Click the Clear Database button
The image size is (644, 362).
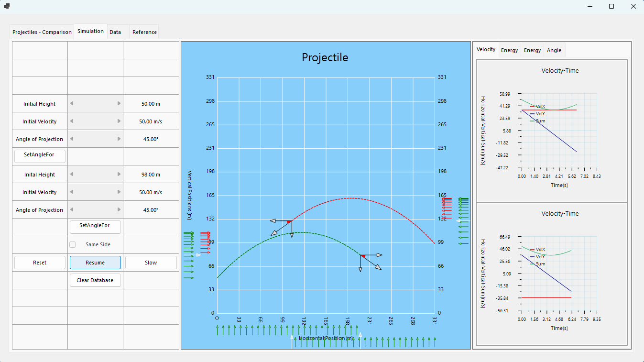pos(95,280)
